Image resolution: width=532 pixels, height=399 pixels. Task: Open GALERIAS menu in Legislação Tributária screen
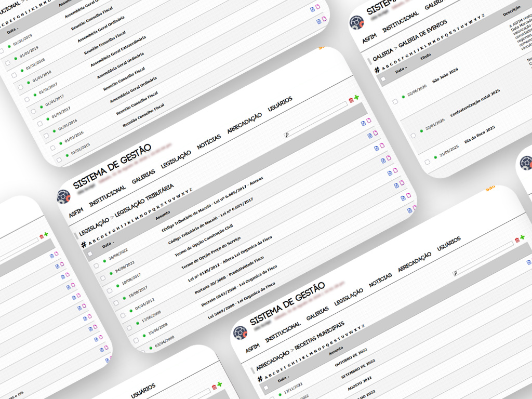[143, 177]
